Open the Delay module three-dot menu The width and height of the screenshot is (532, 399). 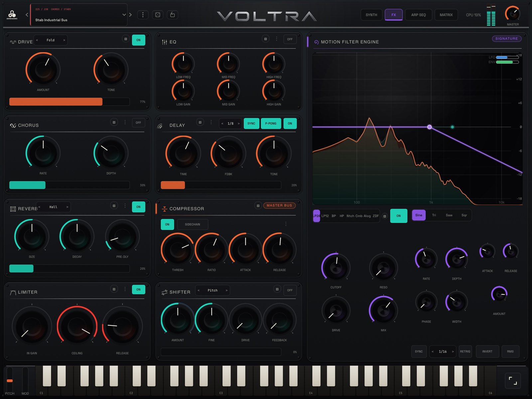(211, 122)
